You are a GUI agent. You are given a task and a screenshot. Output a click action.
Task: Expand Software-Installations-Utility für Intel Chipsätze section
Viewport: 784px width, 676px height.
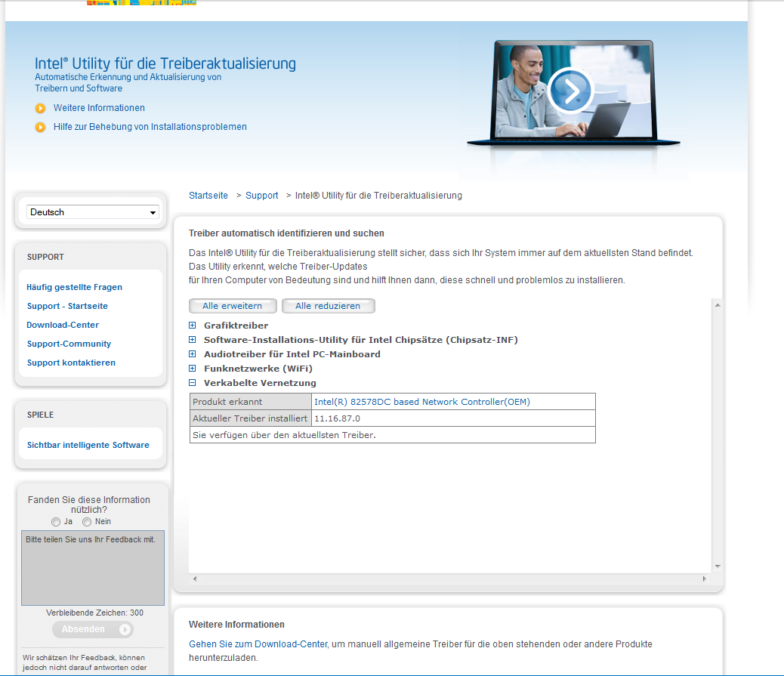coord(192,340)
